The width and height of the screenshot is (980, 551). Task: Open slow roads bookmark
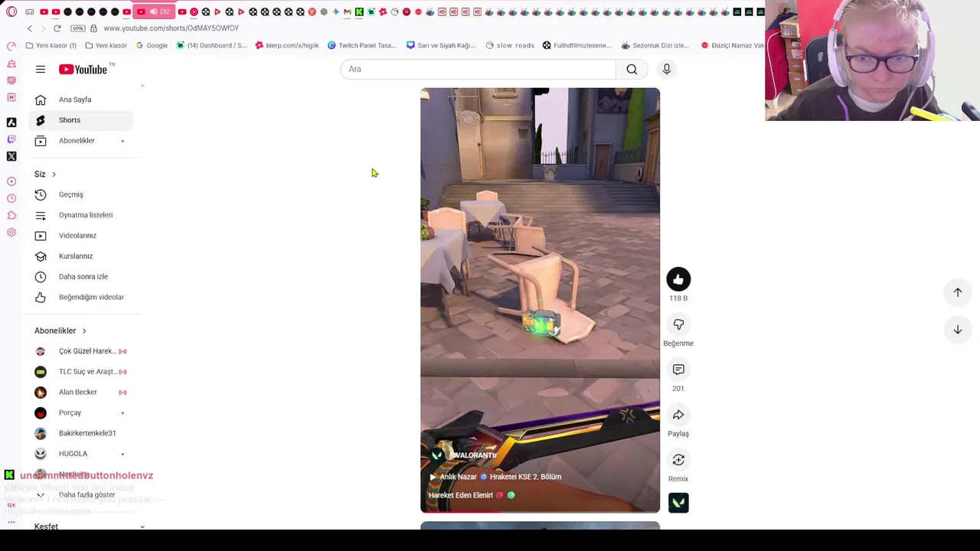point(510,45)
